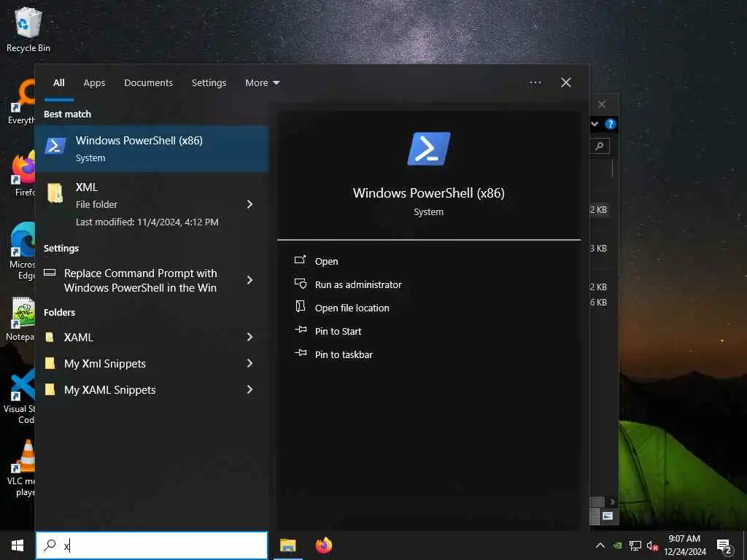
Task: Click Open for Windows PowerShell
Action: (x=326, y=262)
